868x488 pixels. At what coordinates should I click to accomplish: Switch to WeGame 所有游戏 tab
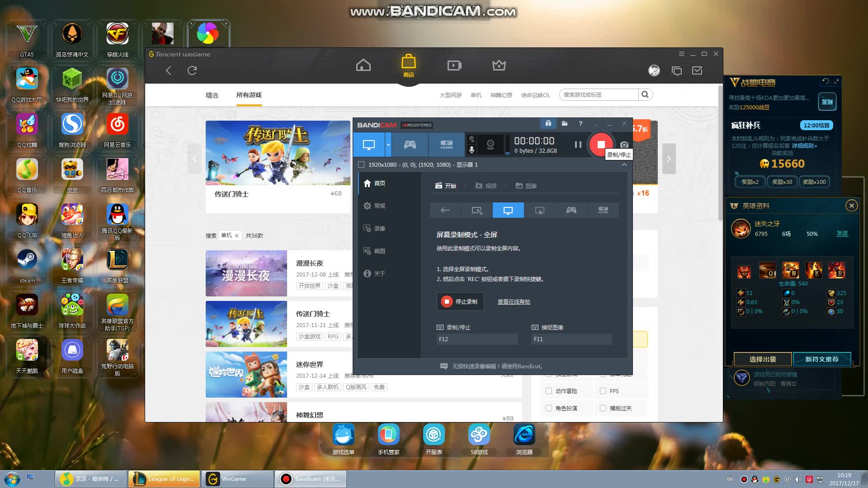249,95
